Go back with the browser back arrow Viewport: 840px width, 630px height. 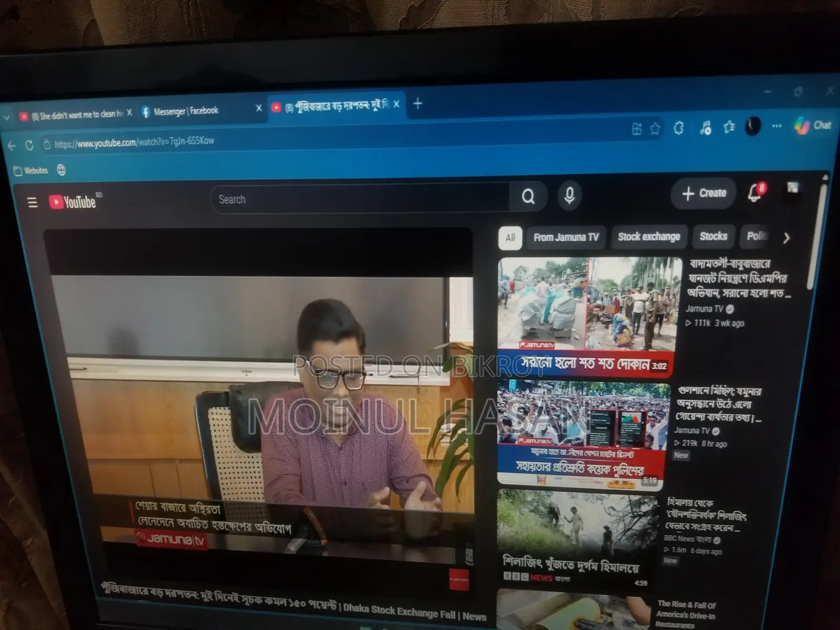(12, 145)
